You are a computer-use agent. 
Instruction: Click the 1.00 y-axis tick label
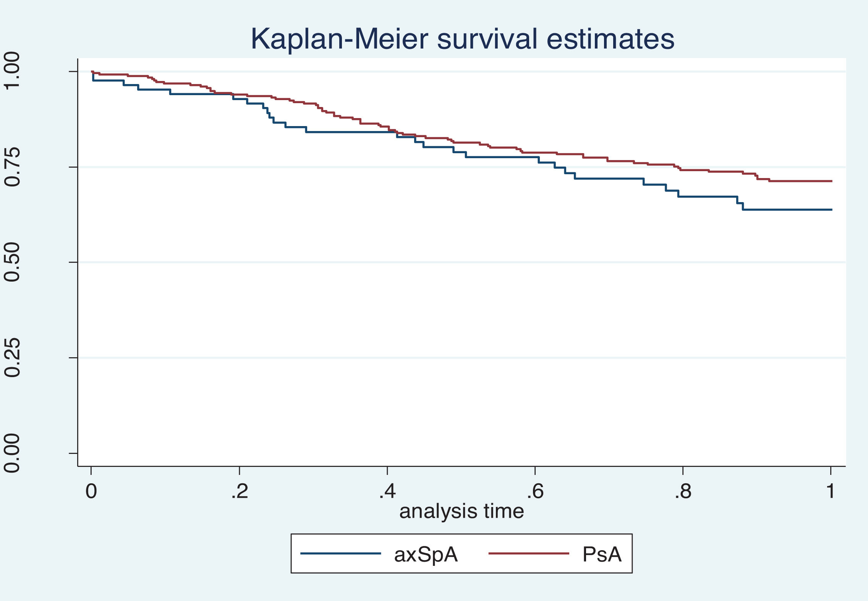click(12, 71)
